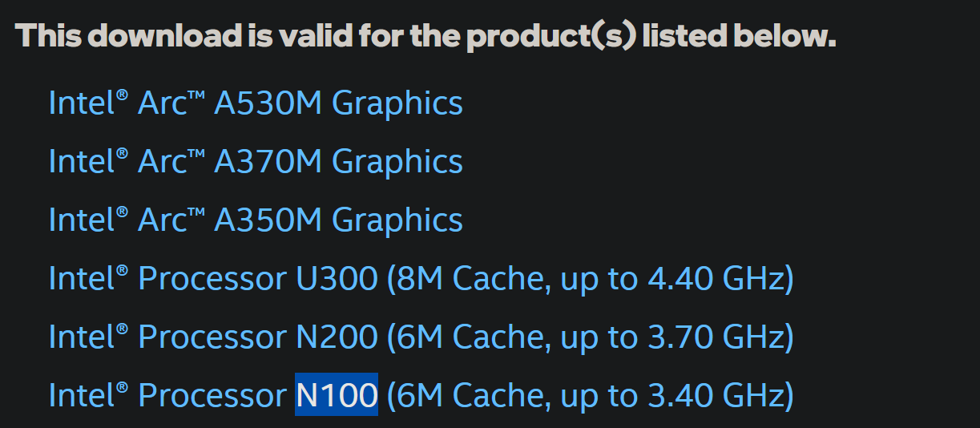The width and height of the screenshot is (980, 428).
Task: Open the Intel Arc A350M Graphics link
Action: (256, 220)
